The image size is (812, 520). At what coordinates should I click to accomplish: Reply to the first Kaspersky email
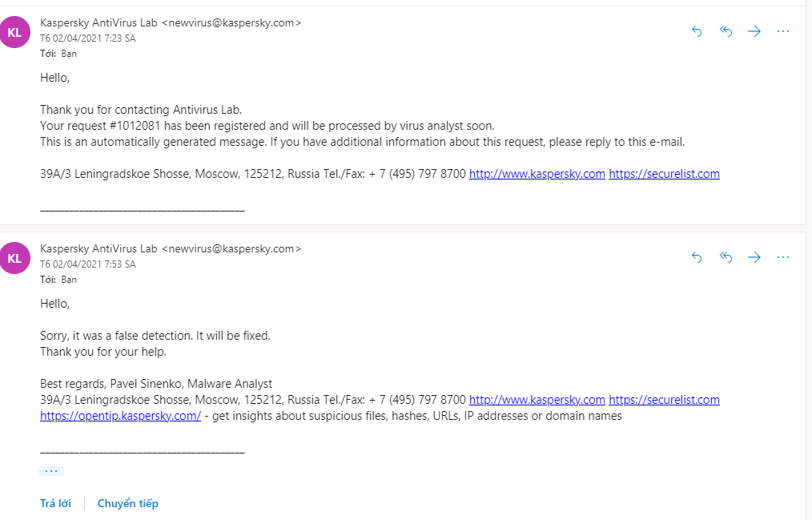[x=697, y=31]
